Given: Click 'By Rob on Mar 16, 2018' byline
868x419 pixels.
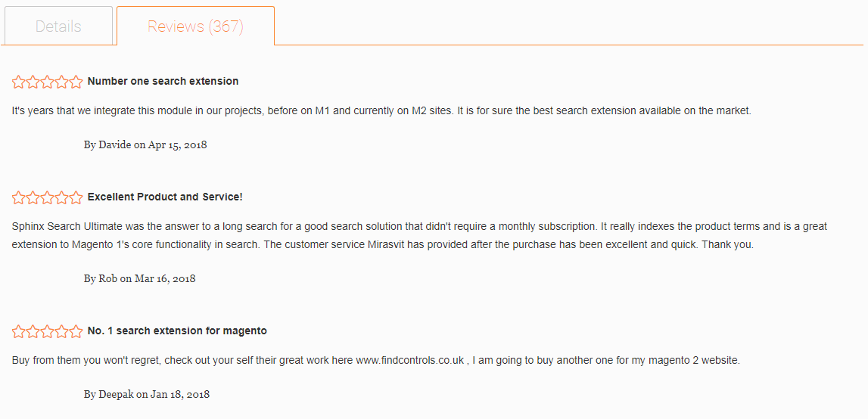Looking at the screenshot, I should [139, 278].
